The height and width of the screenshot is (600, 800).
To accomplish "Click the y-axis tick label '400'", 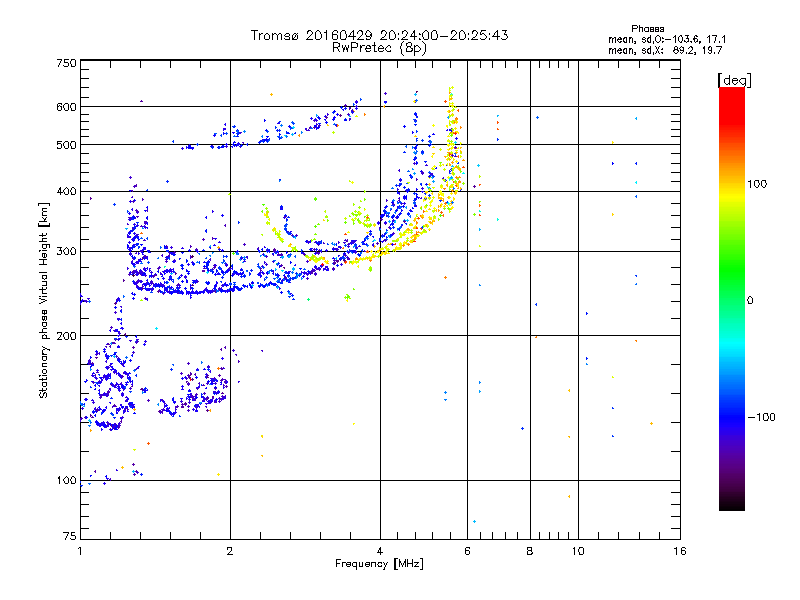I will 66,192.
